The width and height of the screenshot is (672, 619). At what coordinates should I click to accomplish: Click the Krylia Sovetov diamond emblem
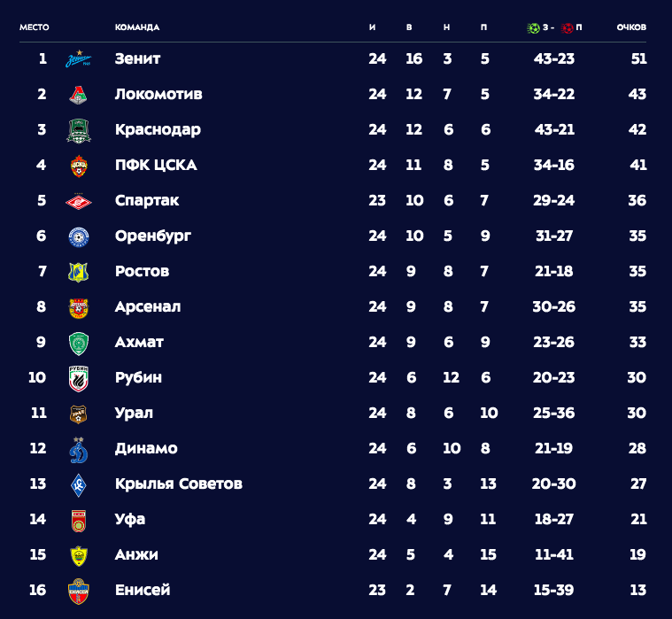pos(79,484)
